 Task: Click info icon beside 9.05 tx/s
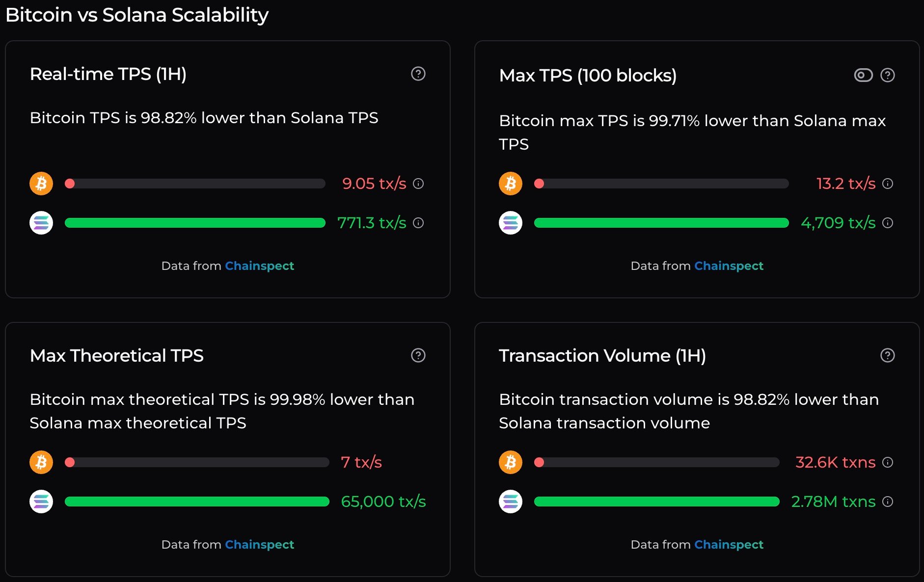point(418,184)
